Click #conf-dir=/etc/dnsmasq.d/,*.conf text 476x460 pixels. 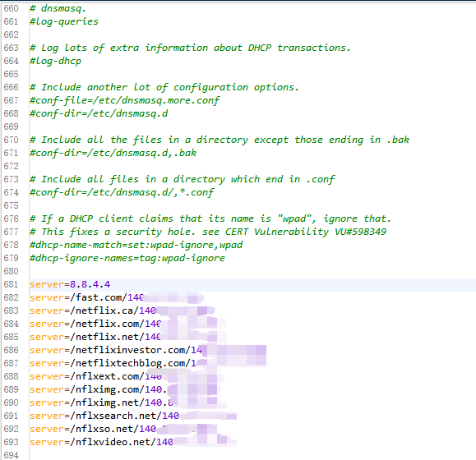(x=122, y=192)
